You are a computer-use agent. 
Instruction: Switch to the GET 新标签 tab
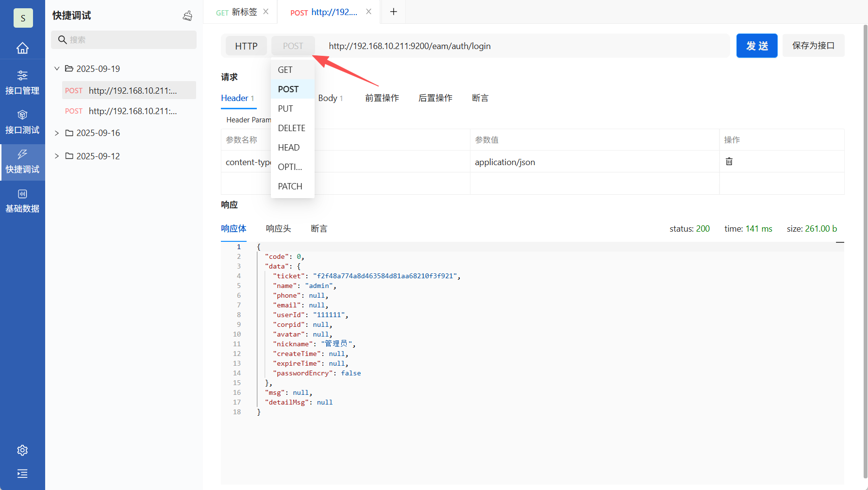pyautogui.click(x=236, y=12)
